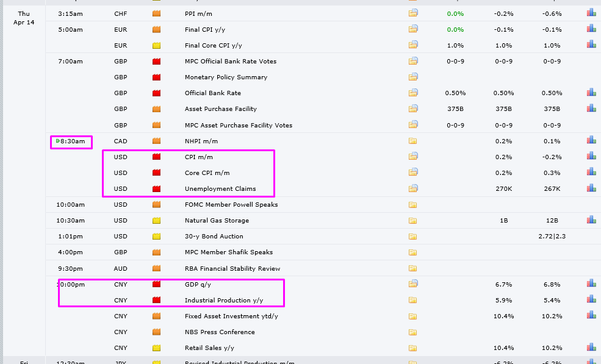The width and height of the screenshot is (601, 364).
Task: Open detail folder for 30-y Bond Auction
Action: [x=412, y=237]
